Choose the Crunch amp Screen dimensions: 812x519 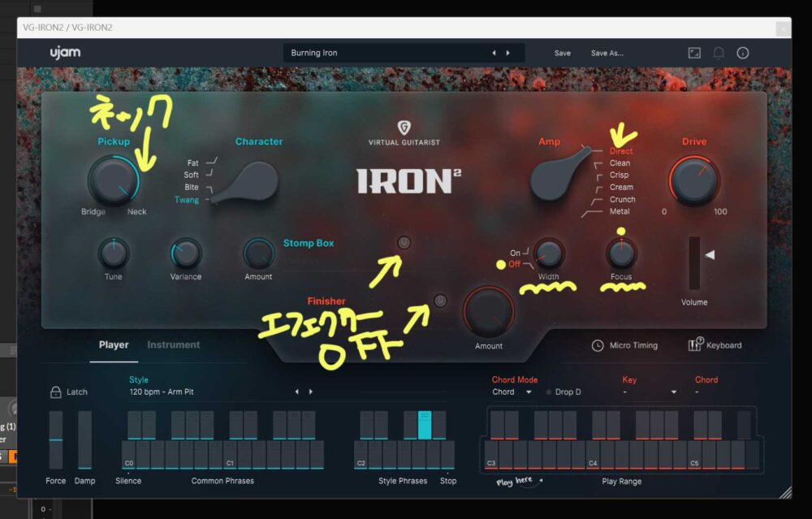(x=623, y=200)
